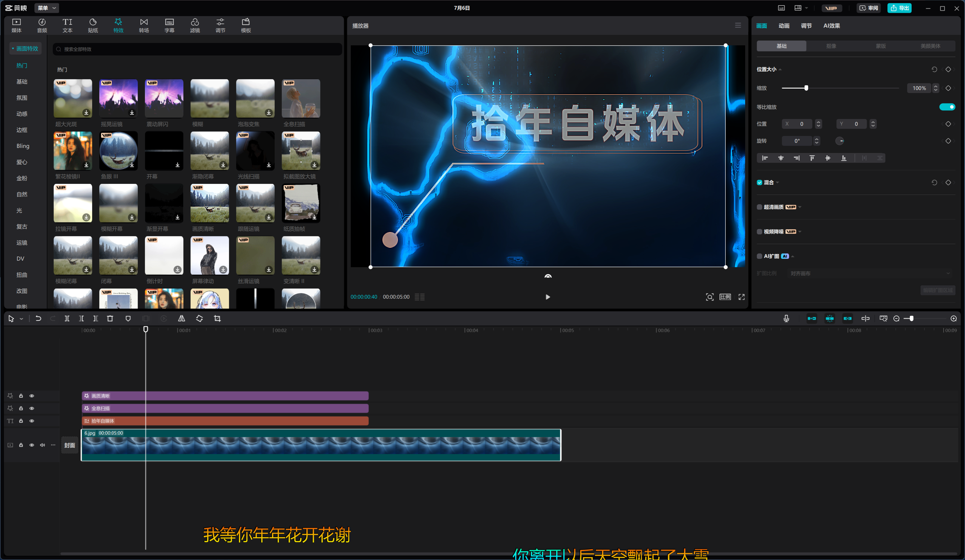Enable the 视频降噪 checkbox
The image size is (965, 560).
click(x=759, y=232)
